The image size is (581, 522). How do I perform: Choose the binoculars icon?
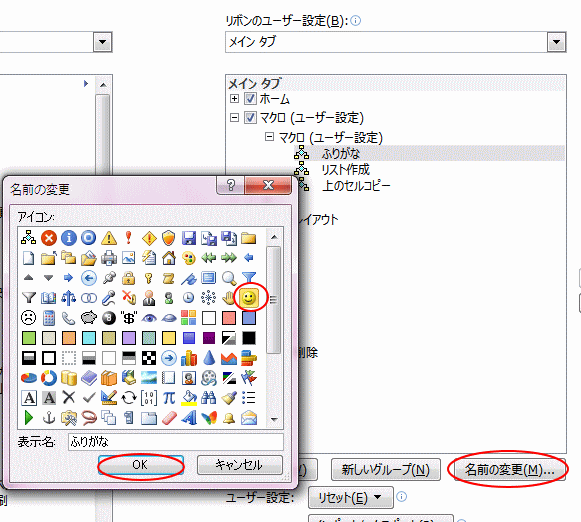[209, 398]
